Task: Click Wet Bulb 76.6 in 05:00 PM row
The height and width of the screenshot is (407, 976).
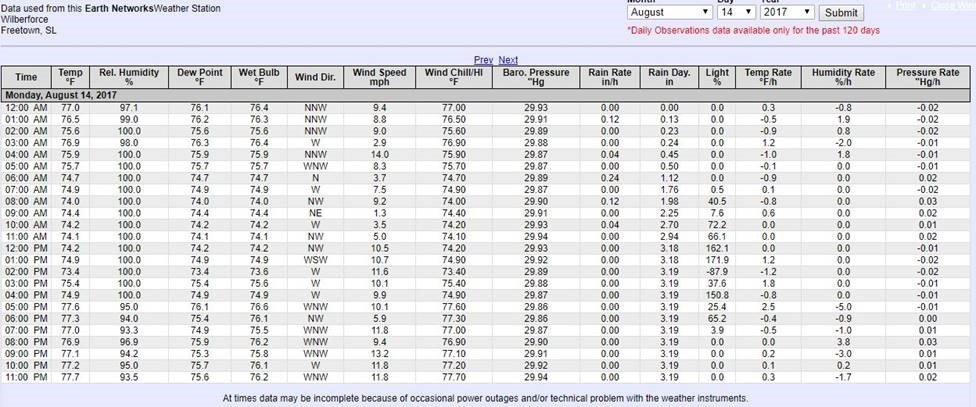Action: coord(259,307)
